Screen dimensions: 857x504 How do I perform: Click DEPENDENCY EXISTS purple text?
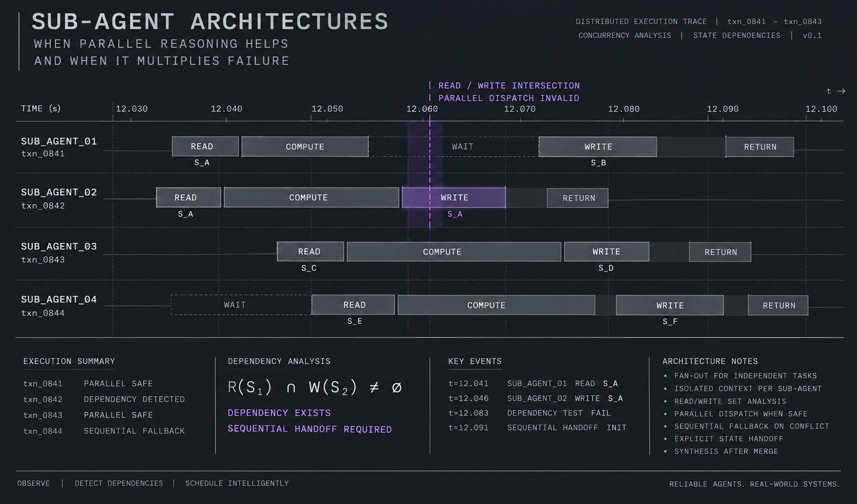[279, 413]
